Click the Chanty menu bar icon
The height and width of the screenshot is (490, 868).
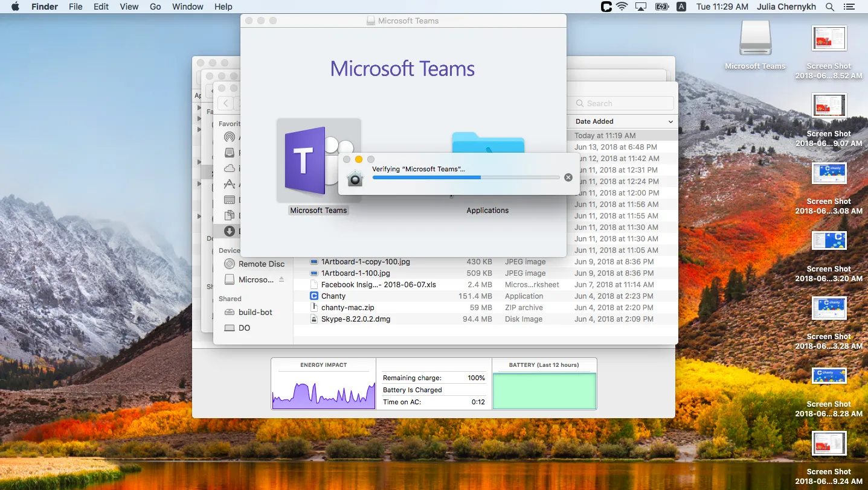pos(606,7)
